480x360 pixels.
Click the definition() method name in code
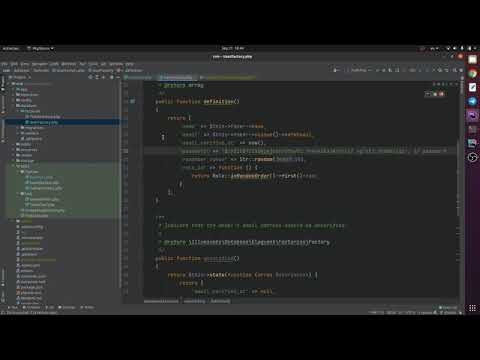[218, 101]
